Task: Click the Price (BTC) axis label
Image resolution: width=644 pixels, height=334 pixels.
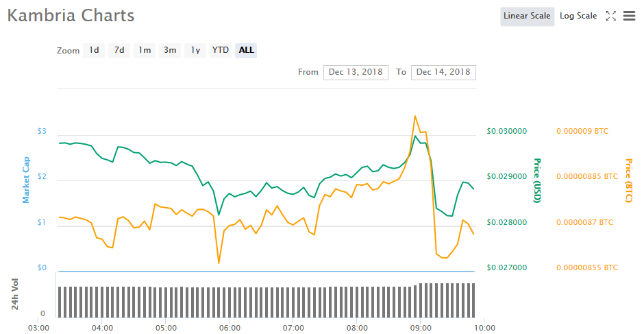Action: 628,180
